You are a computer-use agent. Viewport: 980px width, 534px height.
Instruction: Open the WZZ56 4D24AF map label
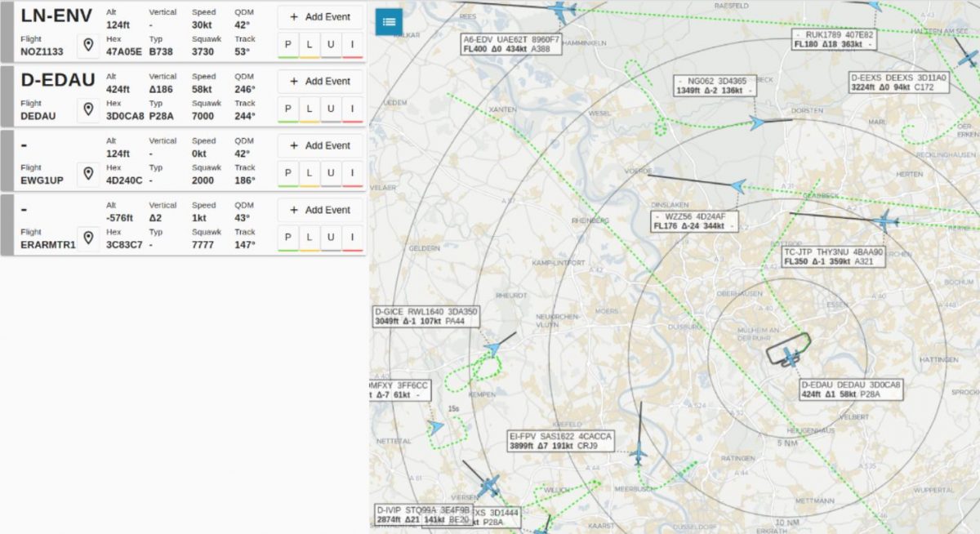[x=694, y=221]
